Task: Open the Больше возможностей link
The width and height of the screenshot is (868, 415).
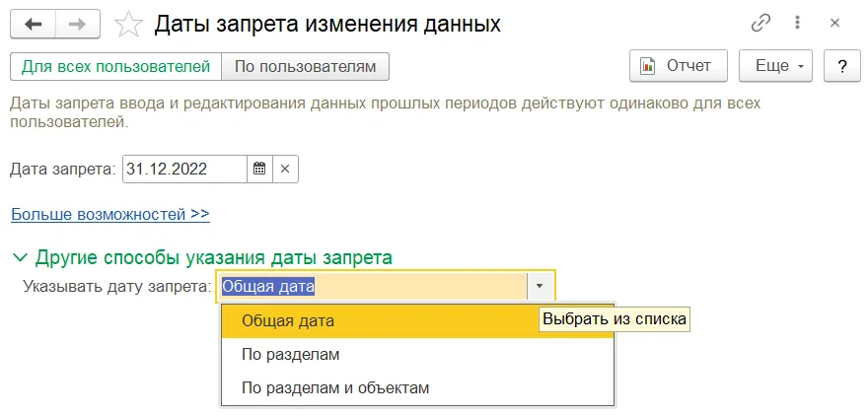Action: 110,214
